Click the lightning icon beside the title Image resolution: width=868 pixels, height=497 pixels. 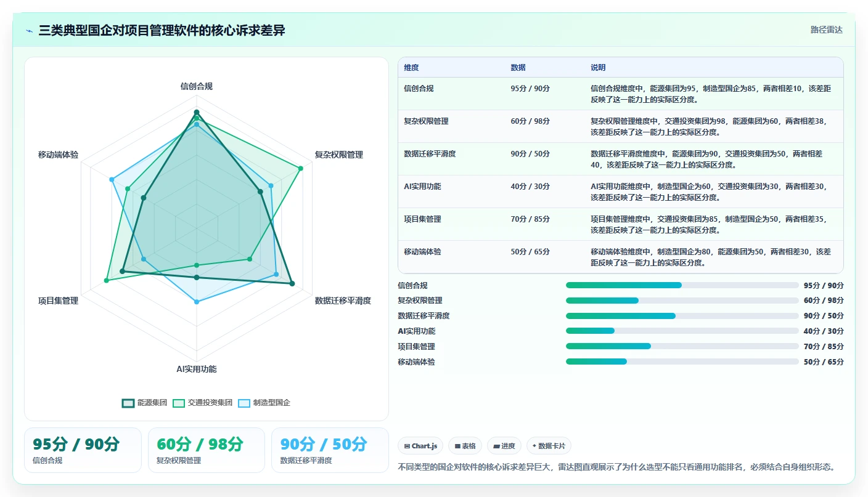30,31
